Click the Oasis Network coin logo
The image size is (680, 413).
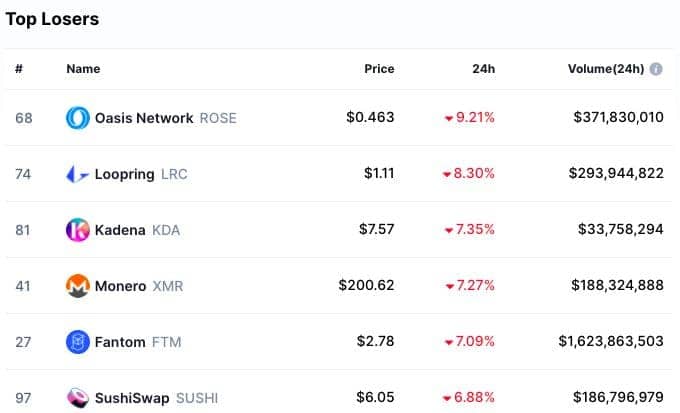pos(78,118)
